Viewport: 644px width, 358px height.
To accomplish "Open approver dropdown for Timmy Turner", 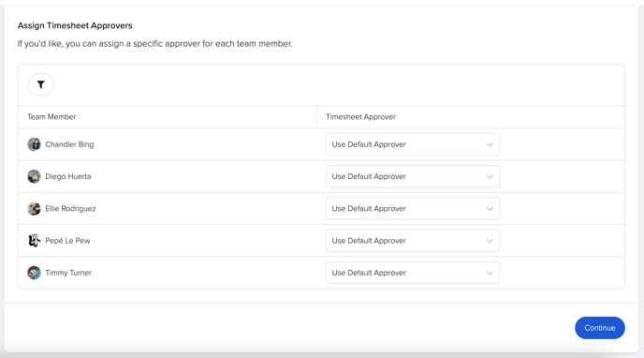I will click(x=413, y=273).
